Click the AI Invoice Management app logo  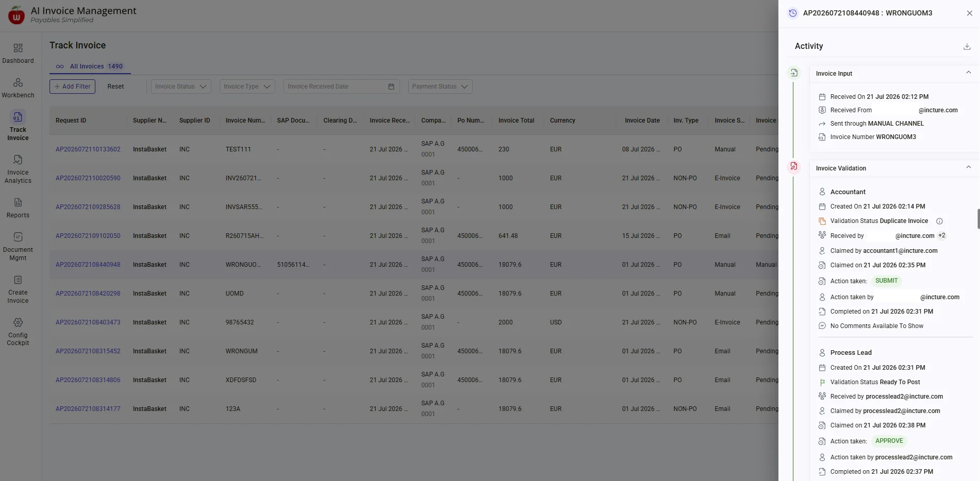(16, 15)
